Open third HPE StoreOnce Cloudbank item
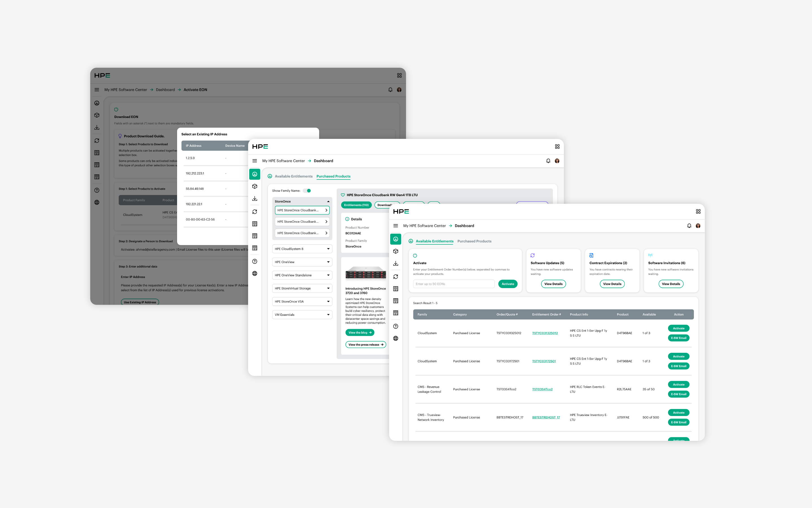 point(302,233)
